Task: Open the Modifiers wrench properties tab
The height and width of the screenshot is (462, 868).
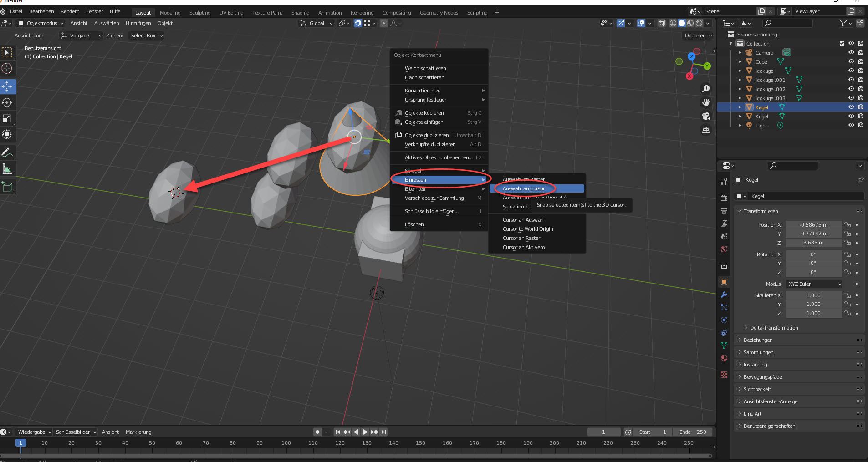Action: tap(724, 294)
